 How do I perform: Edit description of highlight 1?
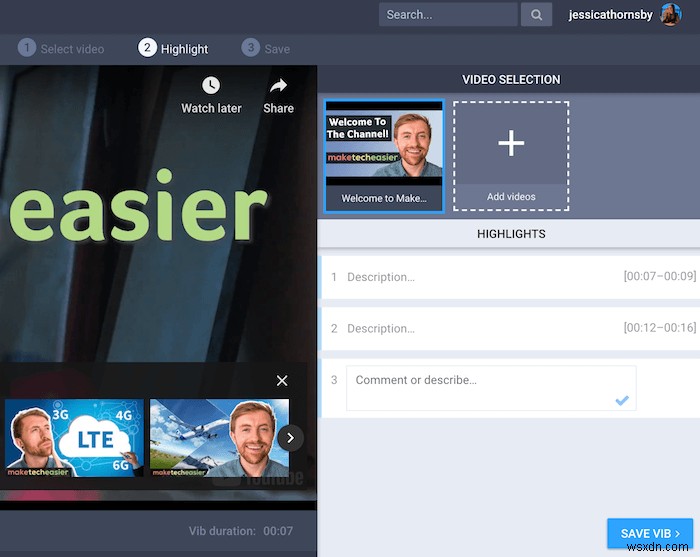(470, 277)
